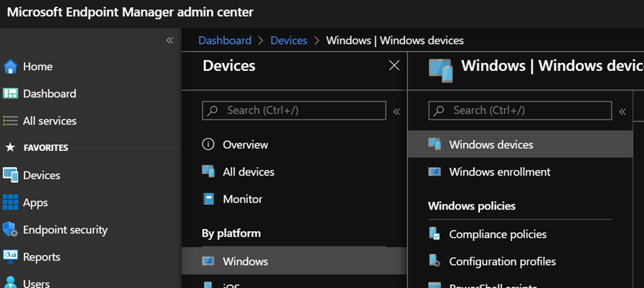Collapse the Devices blade menu
Image resolution: width=644 pixels, height=288 pixels.
point(396,111)
